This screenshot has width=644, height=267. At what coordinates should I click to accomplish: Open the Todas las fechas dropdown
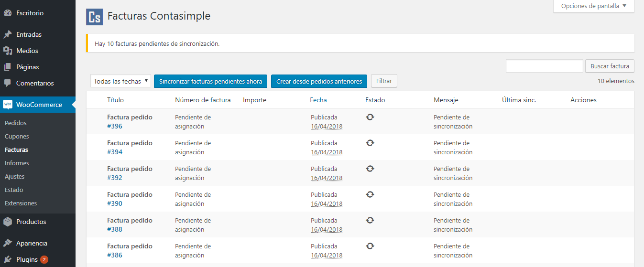coord(120,81)
